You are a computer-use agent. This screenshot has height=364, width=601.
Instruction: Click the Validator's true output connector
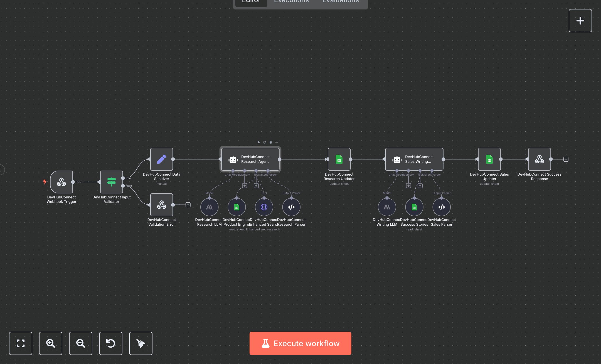pyautogui.click(x=123, y=178)
